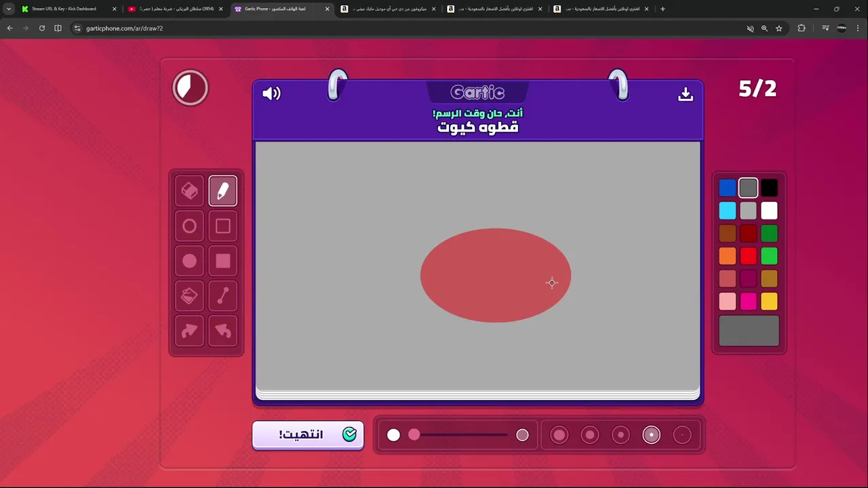Pick the light gray color swatch
The image size is (868, 488).
point(749,211)
